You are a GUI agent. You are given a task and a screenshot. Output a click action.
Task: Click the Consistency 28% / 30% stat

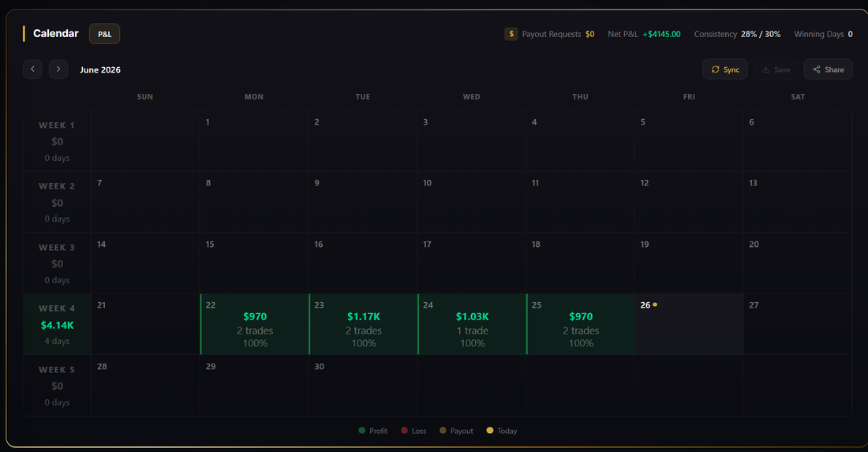click(737, 34)
